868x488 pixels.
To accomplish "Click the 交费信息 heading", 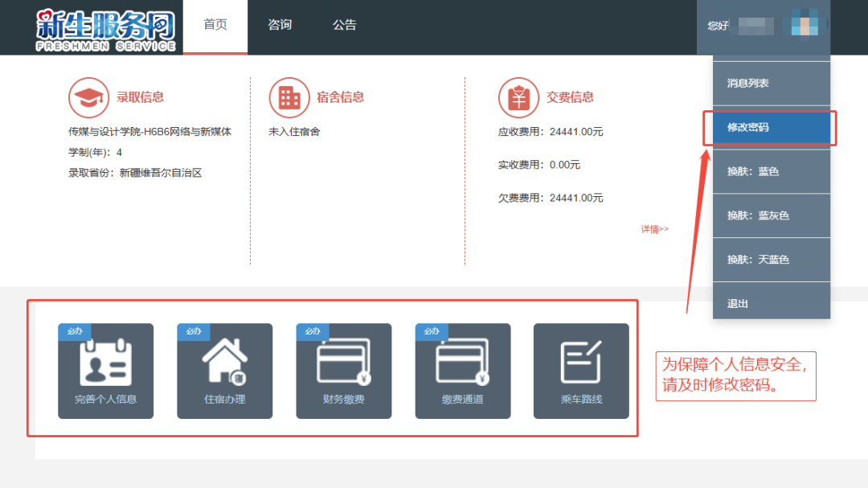I will pyautogui.click(x=570, y=97).
